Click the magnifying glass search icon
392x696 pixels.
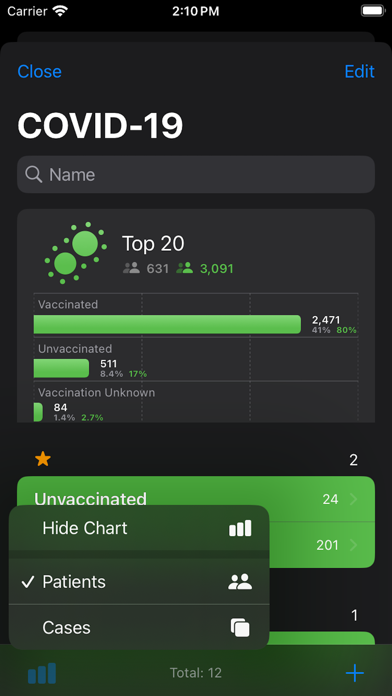coord(34,174)
